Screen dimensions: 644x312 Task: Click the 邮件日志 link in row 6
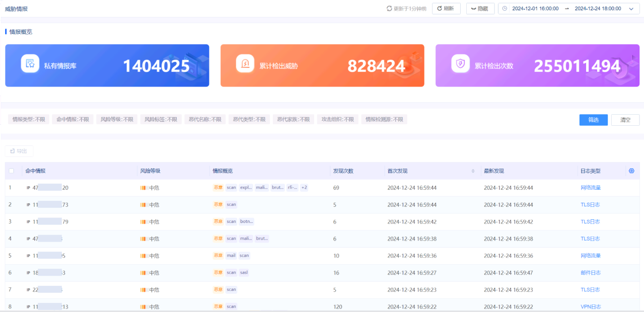pyautogui.click(x=591, y=273)
